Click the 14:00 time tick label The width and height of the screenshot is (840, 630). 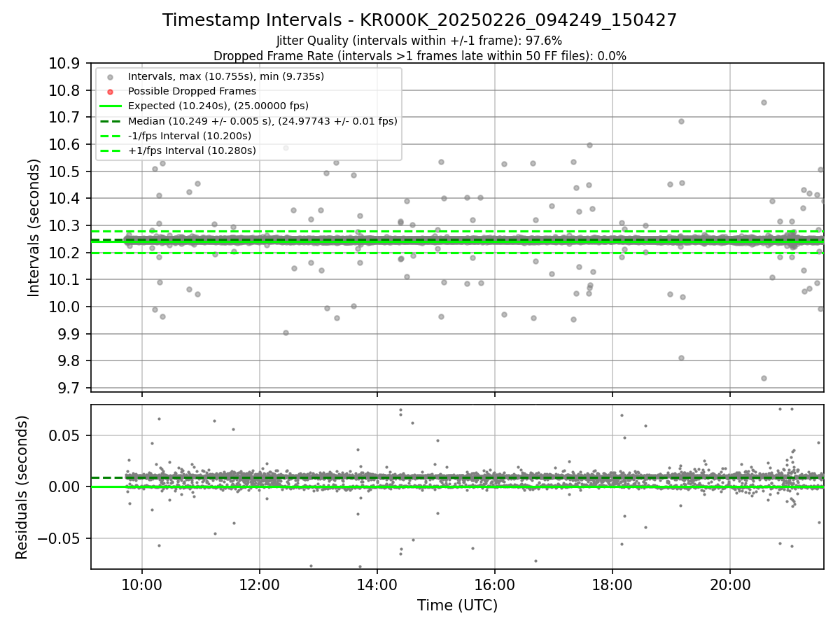pyautogui.click(x=377, y=585)
